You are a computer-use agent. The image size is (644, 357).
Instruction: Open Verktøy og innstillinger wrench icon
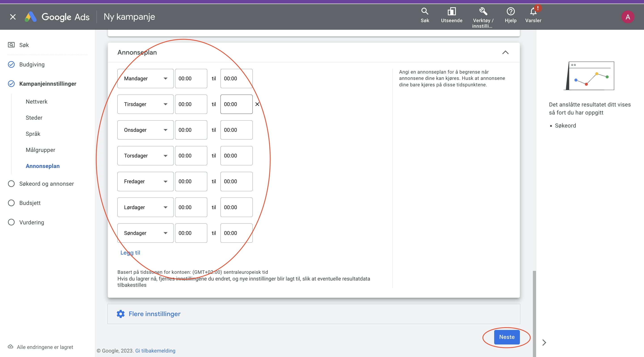point(483,11)
